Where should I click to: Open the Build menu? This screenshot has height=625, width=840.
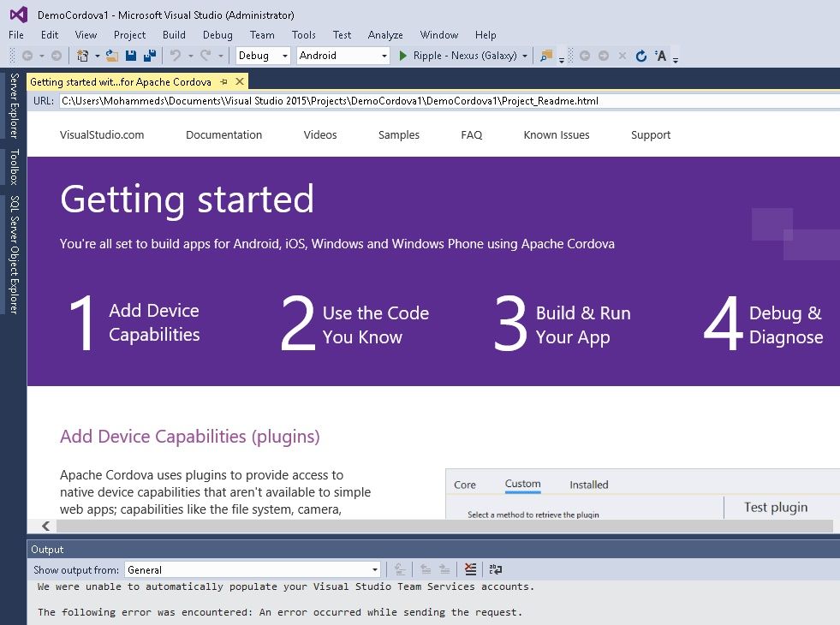click(174, 35)
